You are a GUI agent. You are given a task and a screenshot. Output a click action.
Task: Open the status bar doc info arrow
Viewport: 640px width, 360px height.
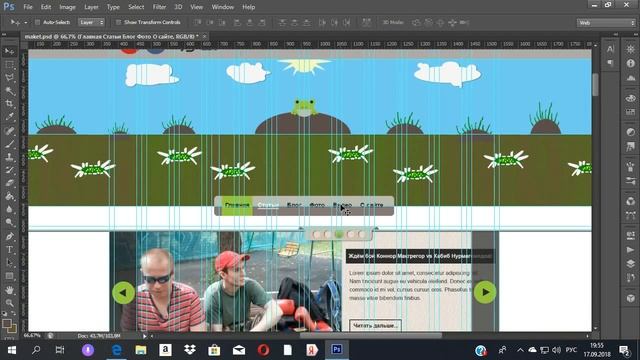tap(144, 336)
